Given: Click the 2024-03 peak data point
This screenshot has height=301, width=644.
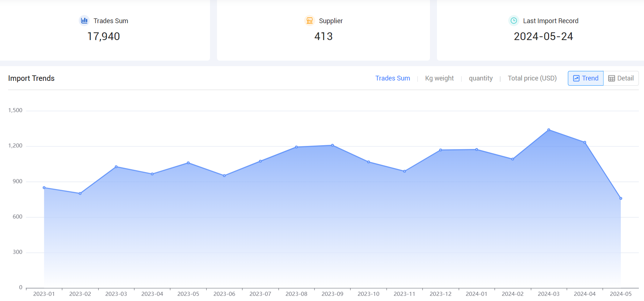Looking at the screenshot, I should coord(549,130).
